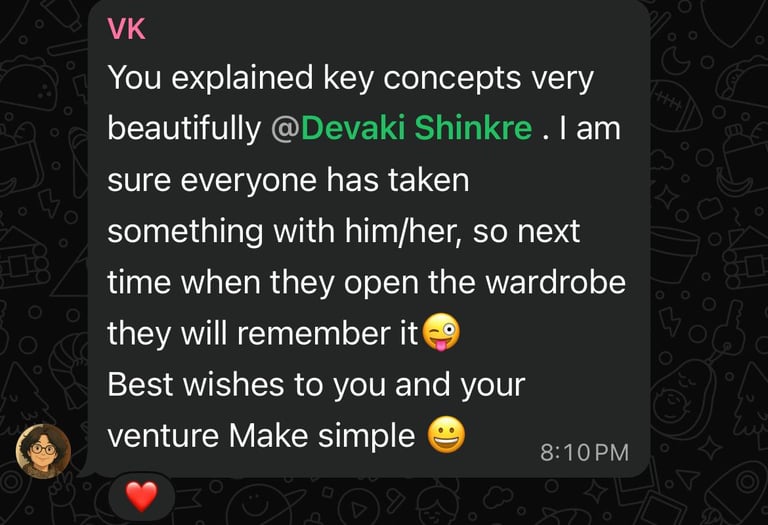Click the winking tongue-out emoji
Image resolution: width=768 pixels, height=525 pixels.
441,333
